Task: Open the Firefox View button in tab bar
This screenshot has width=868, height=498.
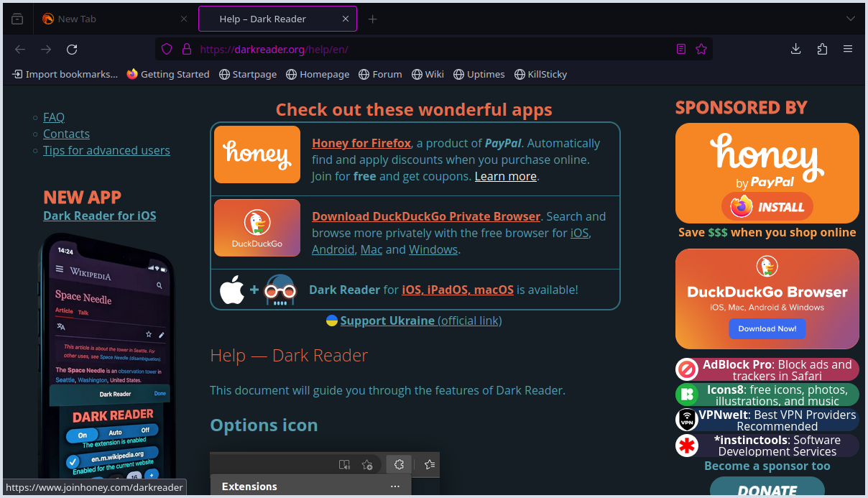Action: click(x=17, y=19)
